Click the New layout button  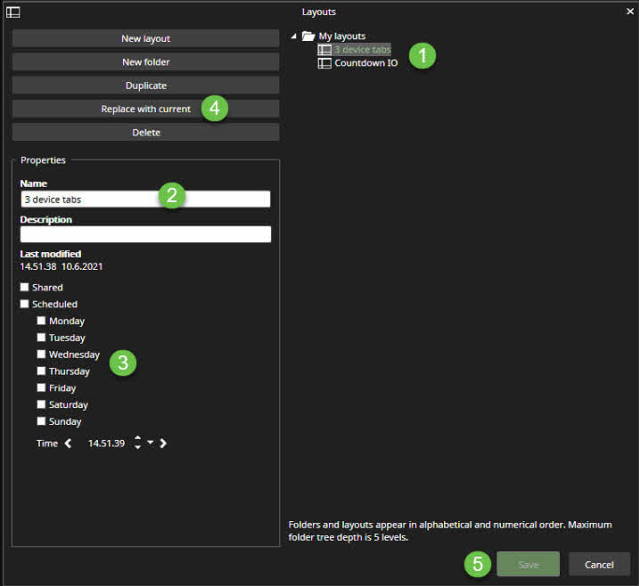pyautogui.click(x=145, y=38)
